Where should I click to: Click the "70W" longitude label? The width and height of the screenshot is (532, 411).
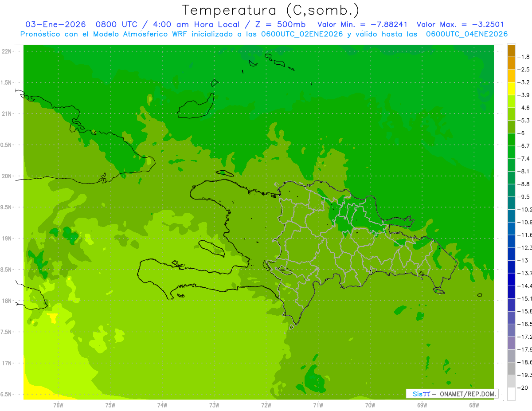tap(370, 405)
